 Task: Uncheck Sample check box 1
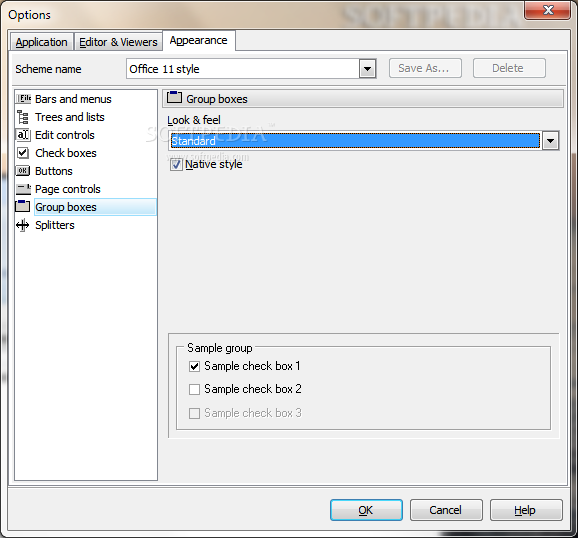point(194,366)
